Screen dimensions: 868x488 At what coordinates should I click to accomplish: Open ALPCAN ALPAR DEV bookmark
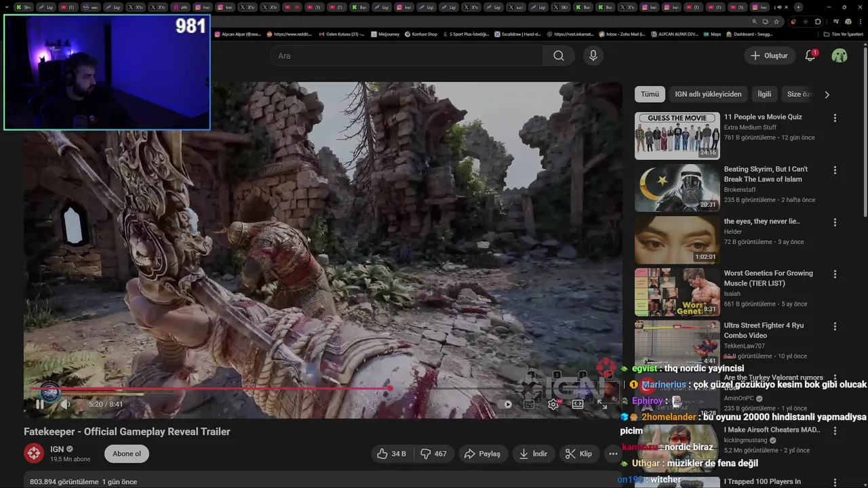[x=675, y=34]
